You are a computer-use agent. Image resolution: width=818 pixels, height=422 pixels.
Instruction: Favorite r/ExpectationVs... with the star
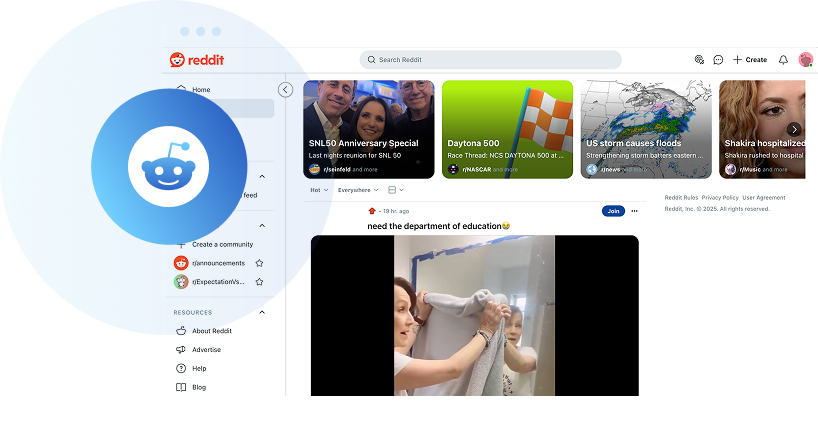tap(259, 282)
